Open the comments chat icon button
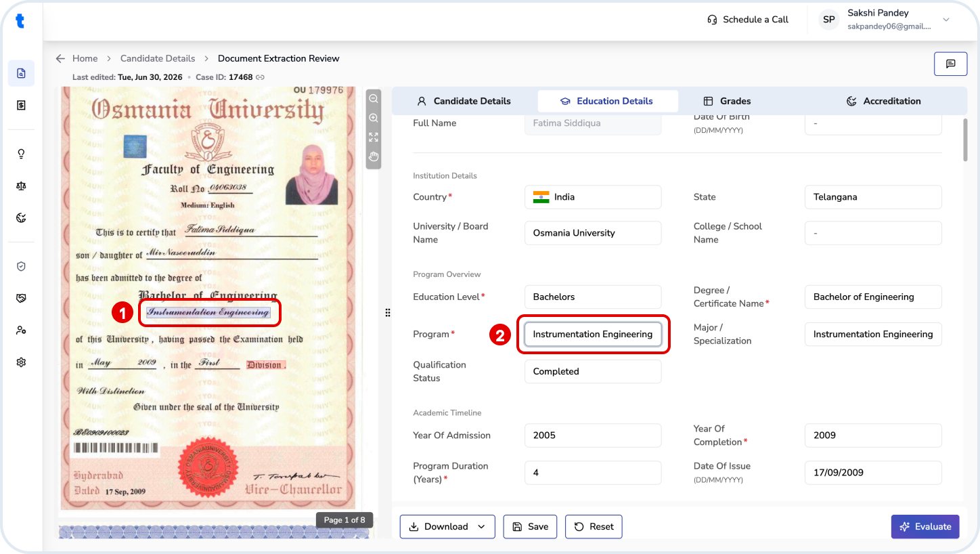Viewport: 980px width, 554px height. [x=950, y=64]
